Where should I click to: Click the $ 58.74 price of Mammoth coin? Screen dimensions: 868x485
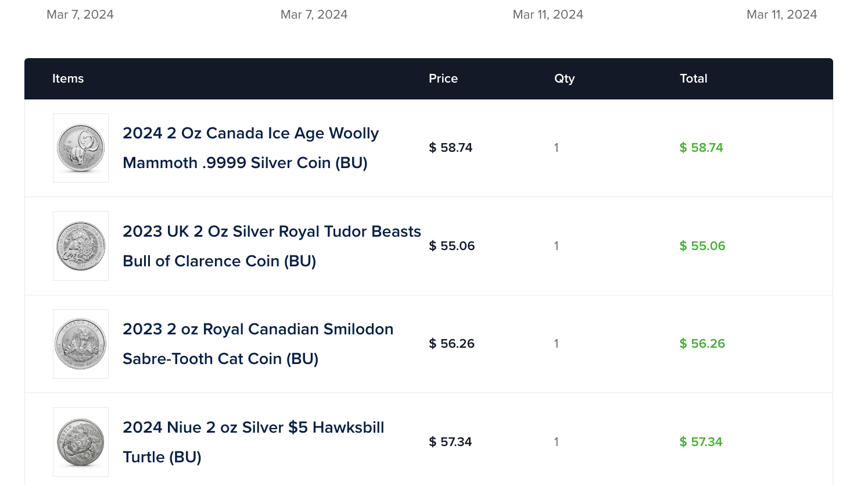pos(451,148)
